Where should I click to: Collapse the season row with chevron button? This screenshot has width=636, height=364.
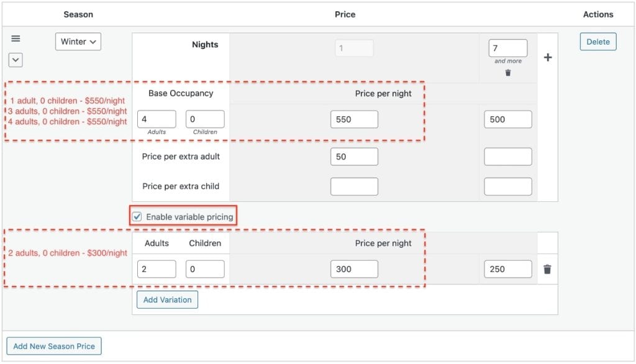point(16,60)
